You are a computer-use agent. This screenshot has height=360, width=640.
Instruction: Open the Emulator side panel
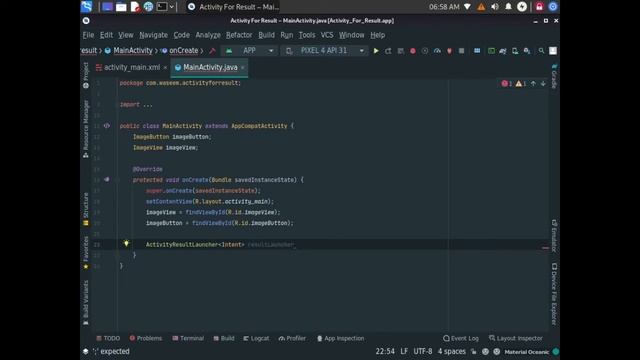554,236
